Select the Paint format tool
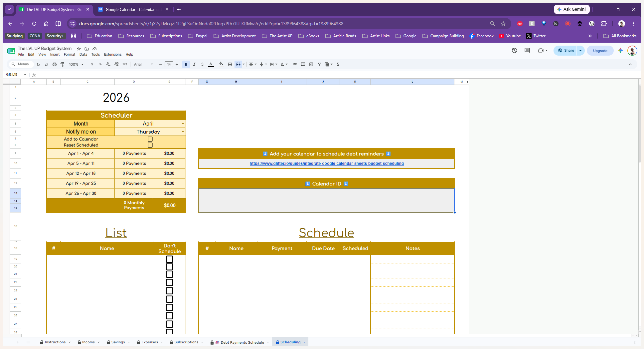 pos(63,64)
